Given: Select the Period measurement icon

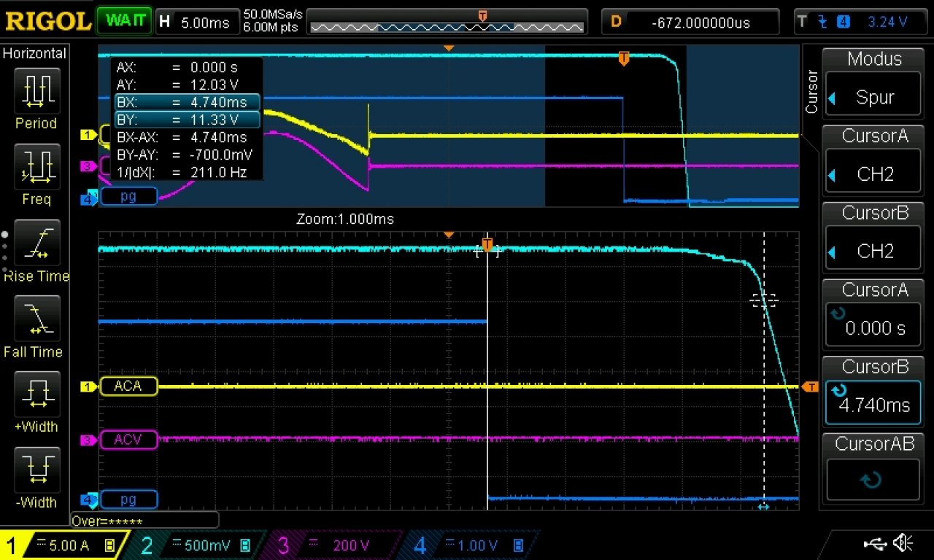Looking at the screenshot, I should [36, 90].
